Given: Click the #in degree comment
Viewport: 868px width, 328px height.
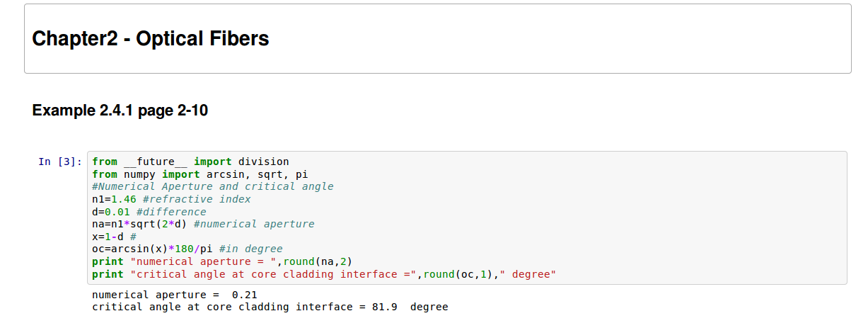Looking at the screenshot, I should 250,249.
